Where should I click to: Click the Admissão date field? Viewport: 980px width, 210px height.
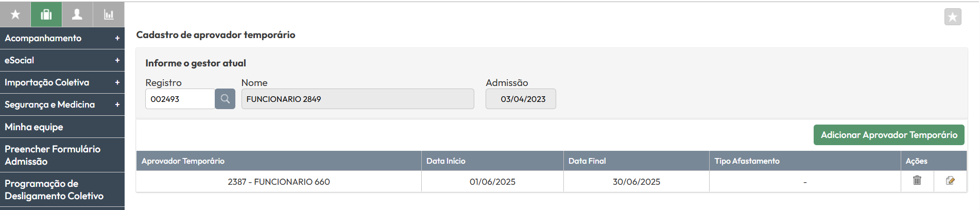coord(521,99)
